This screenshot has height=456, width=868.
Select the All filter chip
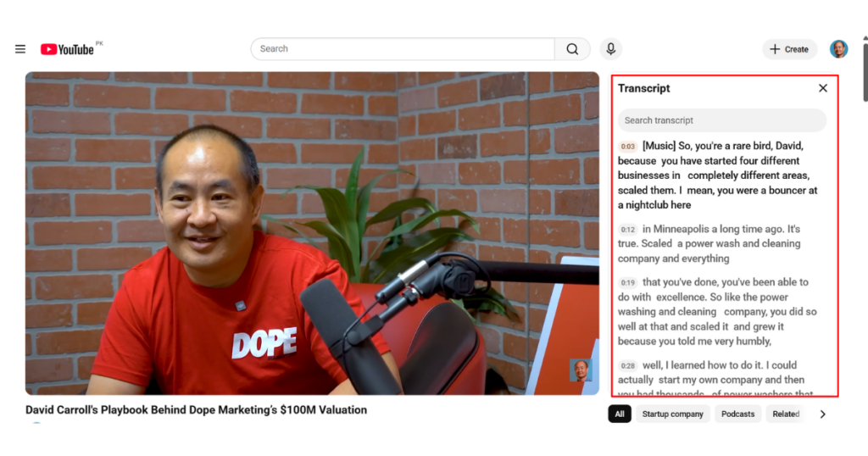[x=620, y=414]
